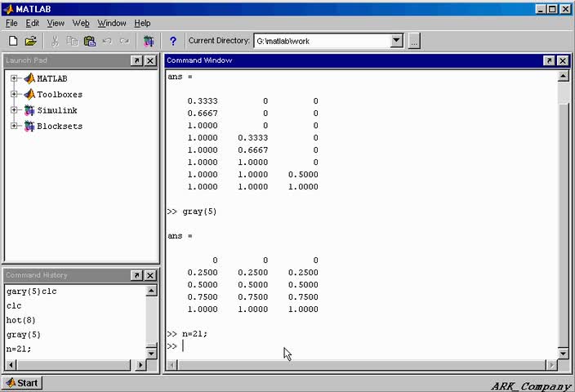Click Command Window scroll up arrow

click(564, 76)
